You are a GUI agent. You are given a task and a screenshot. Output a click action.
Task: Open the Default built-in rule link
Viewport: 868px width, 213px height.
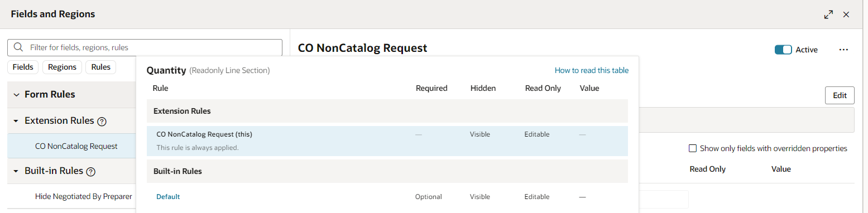(x=168, y=197)
